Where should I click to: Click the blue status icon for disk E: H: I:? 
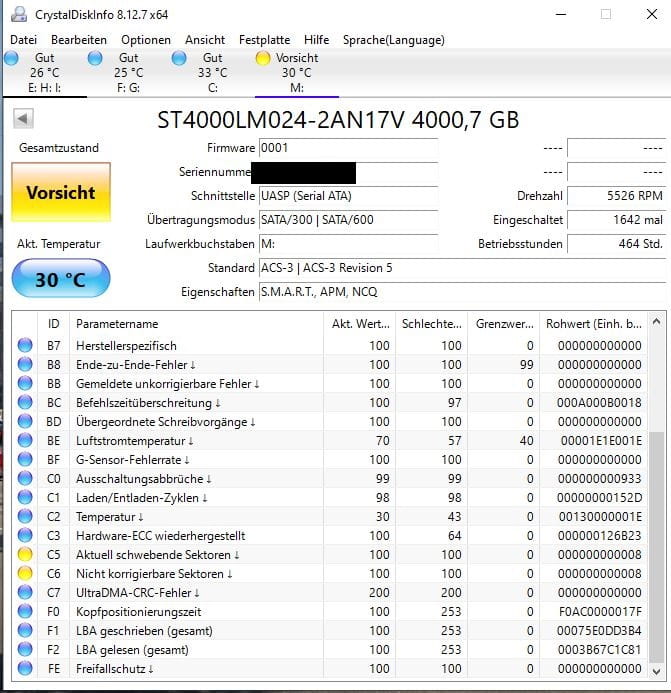[11, 59]
